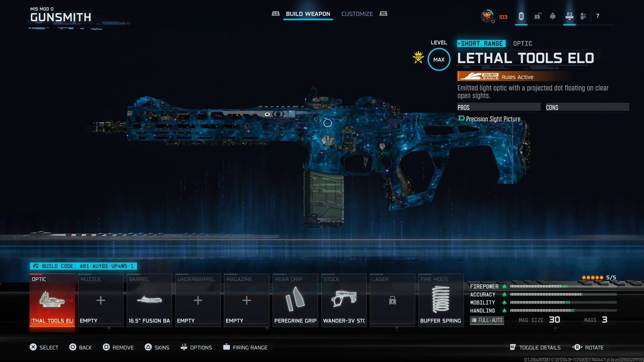Click the Precision Sight Picture pro entry

coord(489,119)
